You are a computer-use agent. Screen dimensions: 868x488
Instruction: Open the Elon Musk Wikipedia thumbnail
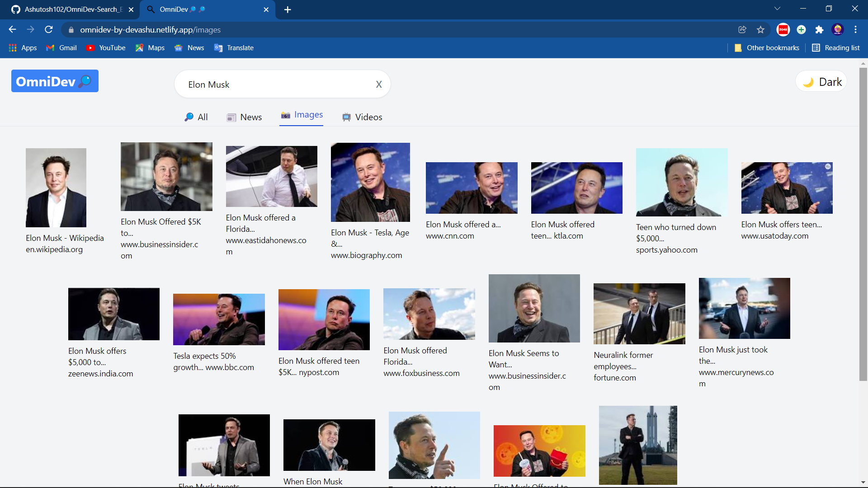56,188
